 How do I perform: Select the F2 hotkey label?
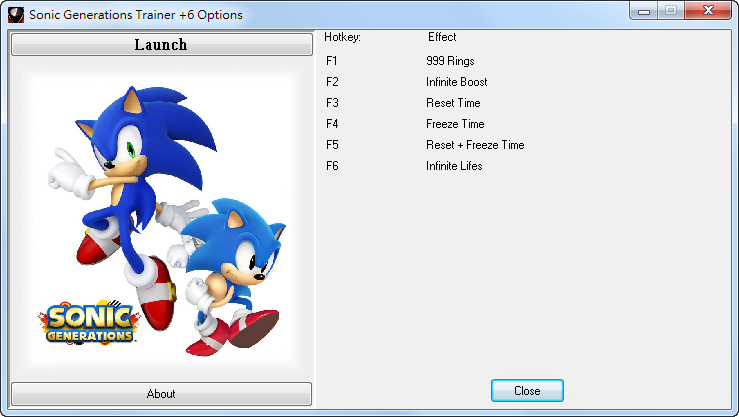click(x=332, y=82)
